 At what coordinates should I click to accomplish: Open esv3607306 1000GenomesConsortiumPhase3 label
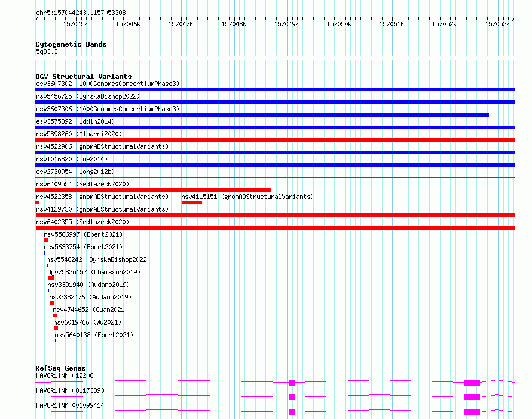pyautogui.click(x=108, y=109)
